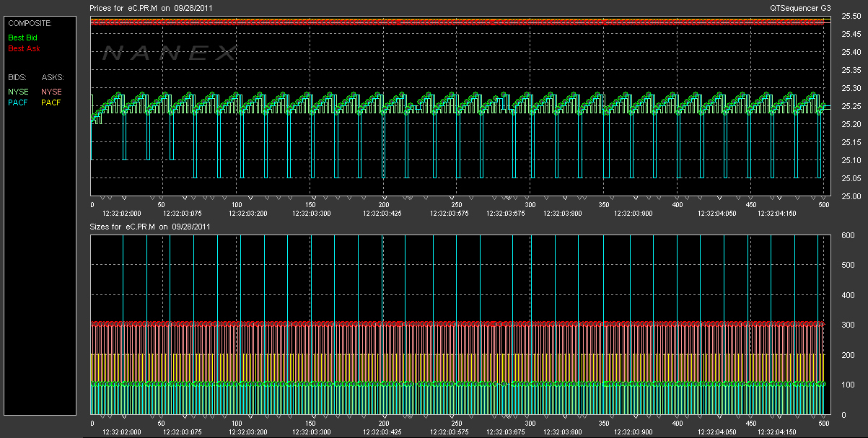Click 400 on the Sizes vertical scale
The height and width of the screenshot is (438, 868).
click(x=849, y=295)
